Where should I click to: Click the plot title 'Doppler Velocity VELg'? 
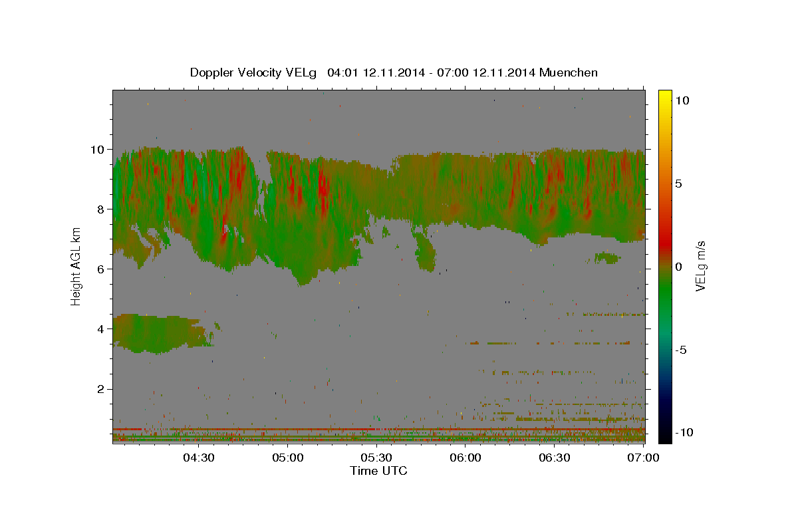(255, 72)
